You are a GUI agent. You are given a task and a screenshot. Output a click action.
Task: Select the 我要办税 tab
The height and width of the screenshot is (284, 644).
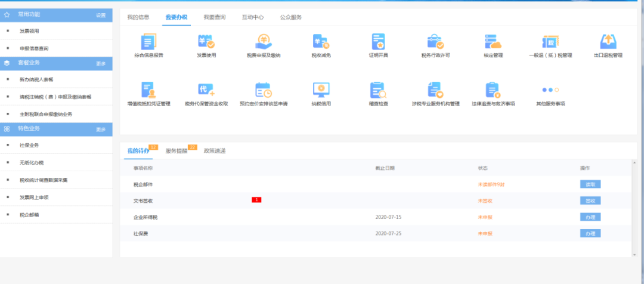coord(177,17)
